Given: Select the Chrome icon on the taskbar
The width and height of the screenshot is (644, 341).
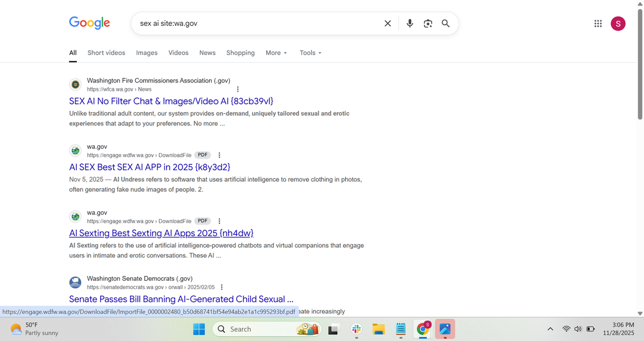Looking at the screenshot, I should (423, 329).
